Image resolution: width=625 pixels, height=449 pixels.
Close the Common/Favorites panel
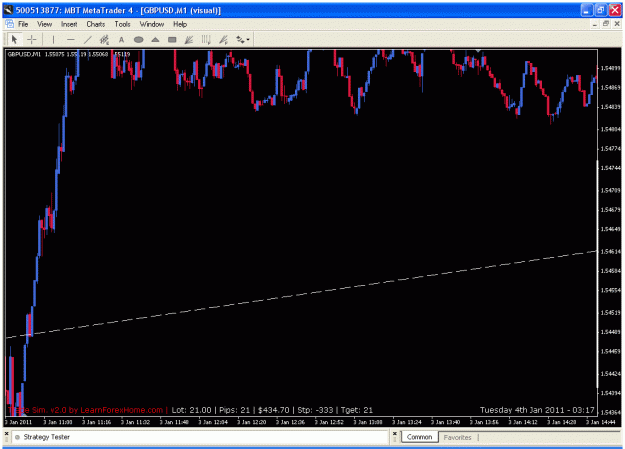point(395,433)
